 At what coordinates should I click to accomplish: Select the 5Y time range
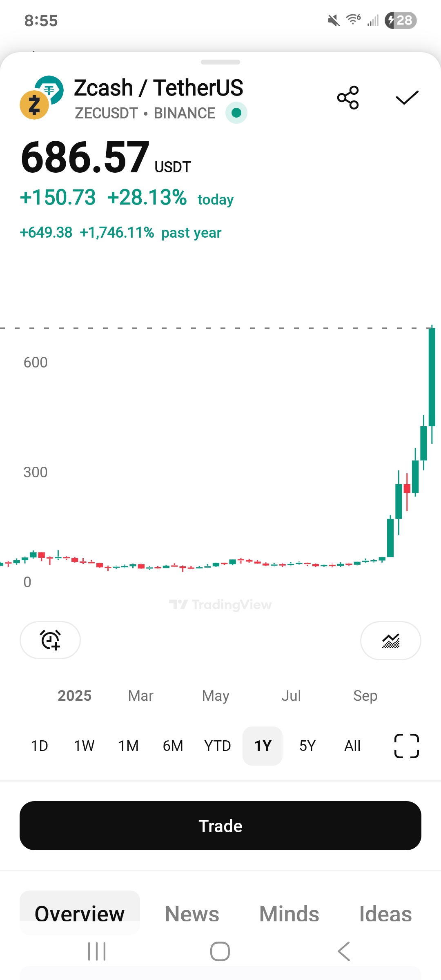[307, 746]
